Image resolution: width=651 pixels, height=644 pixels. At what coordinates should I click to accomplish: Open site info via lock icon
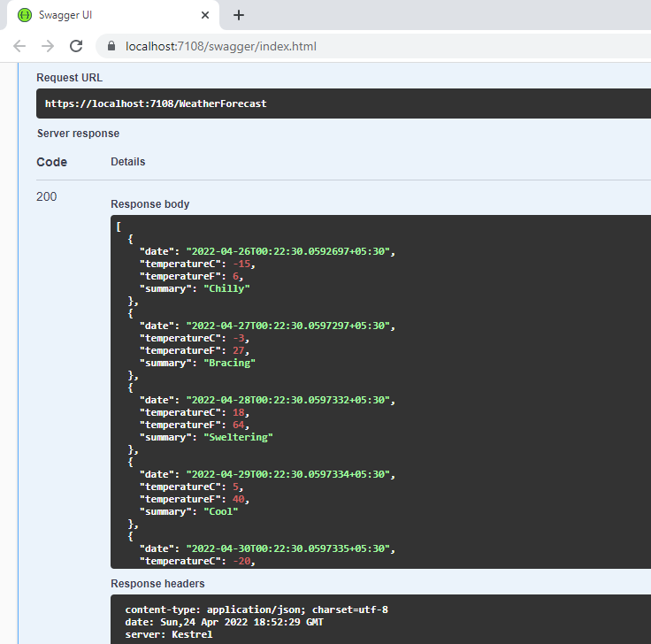[x=111, y=46]
